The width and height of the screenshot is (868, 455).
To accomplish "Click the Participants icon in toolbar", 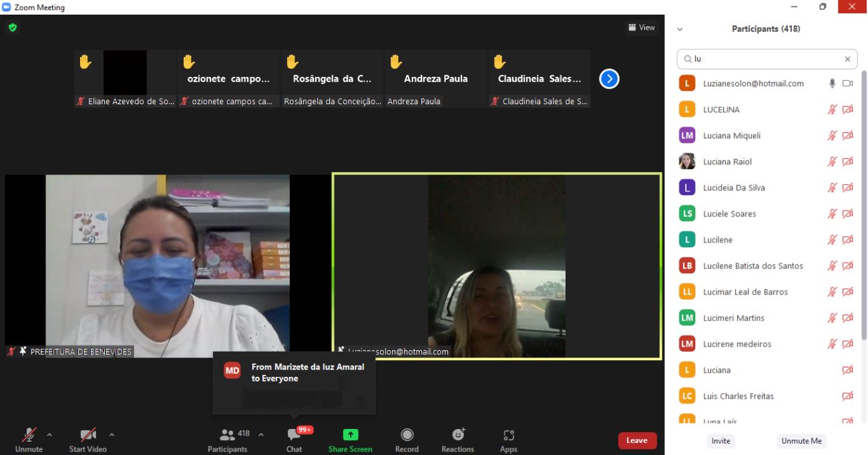I will (228, 437).
